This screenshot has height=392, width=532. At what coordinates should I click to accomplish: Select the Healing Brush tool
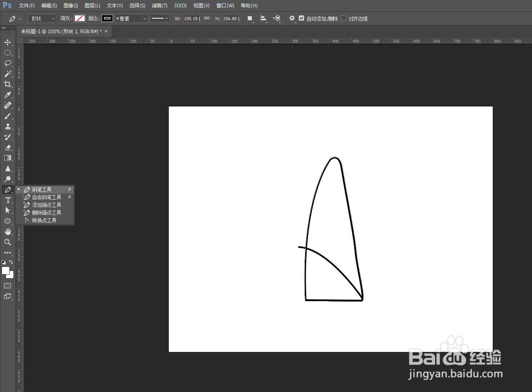8,105
